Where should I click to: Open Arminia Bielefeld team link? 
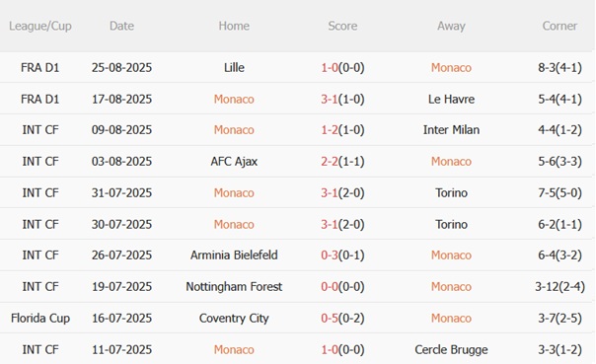point(234,255)
